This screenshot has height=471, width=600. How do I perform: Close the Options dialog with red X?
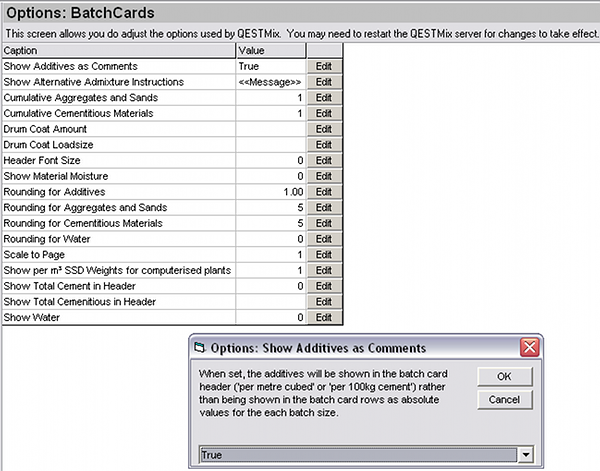pos(530,348)
